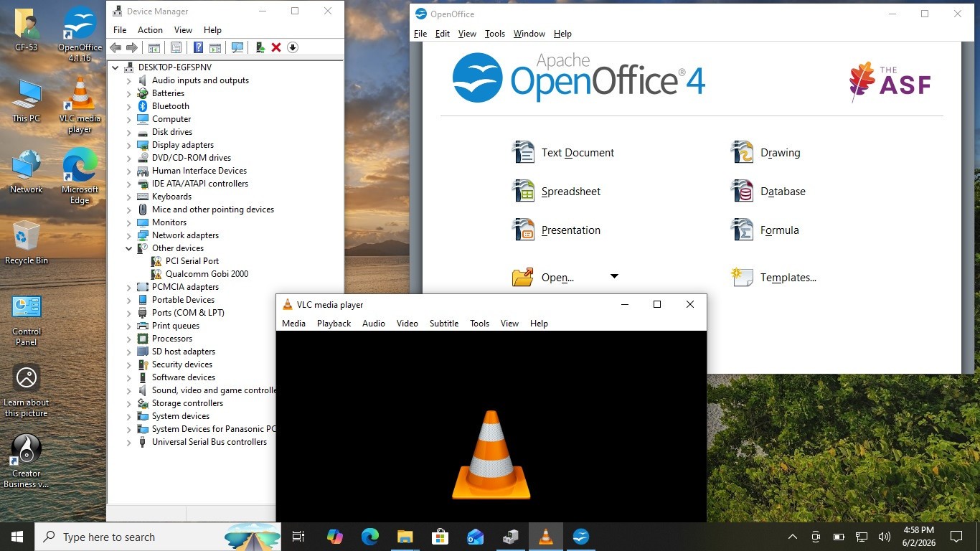This screenshot has height=551, width=980.
Task: Click the VLC icon in the taskbar
Action: [546, 537]
